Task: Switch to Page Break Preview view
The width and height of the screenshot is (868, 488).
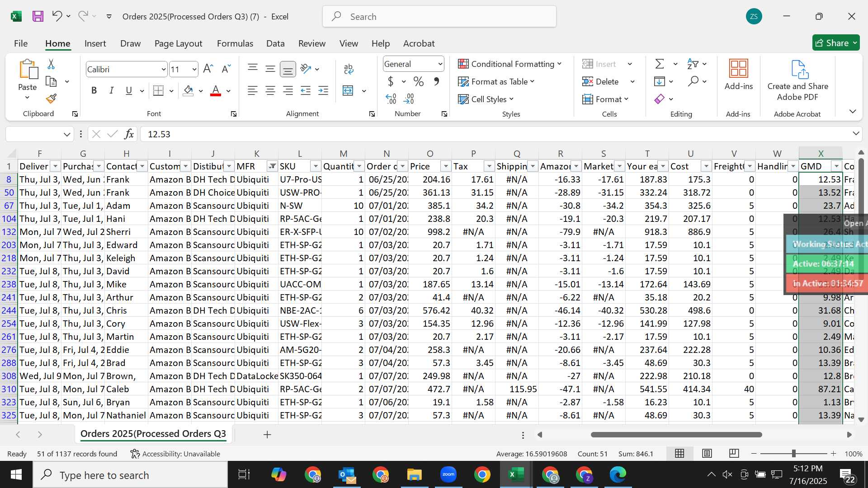Action: (734, 453)
